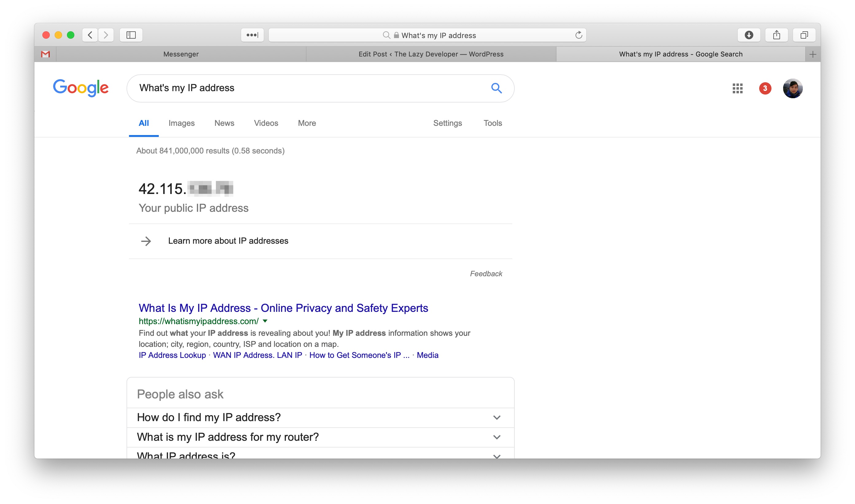This screenshot has height=504, width=855.
Task: Open the account profile picture
Action: point(792,88)
